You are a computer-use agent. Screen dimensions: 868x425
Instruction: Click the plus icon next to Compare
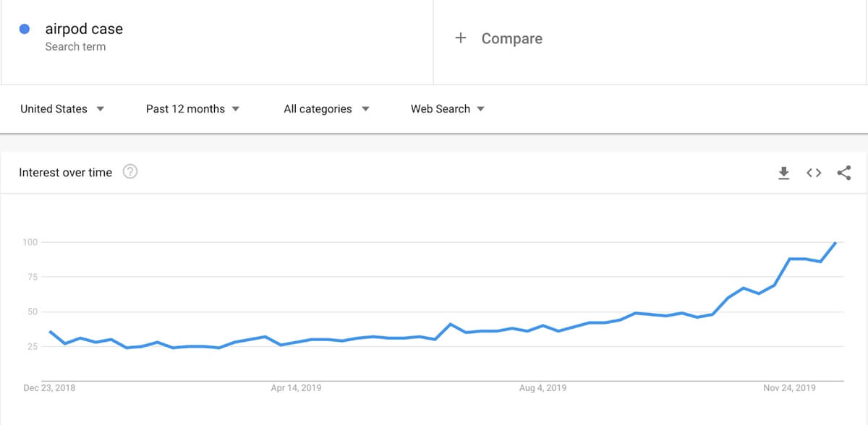pos(461,38)
